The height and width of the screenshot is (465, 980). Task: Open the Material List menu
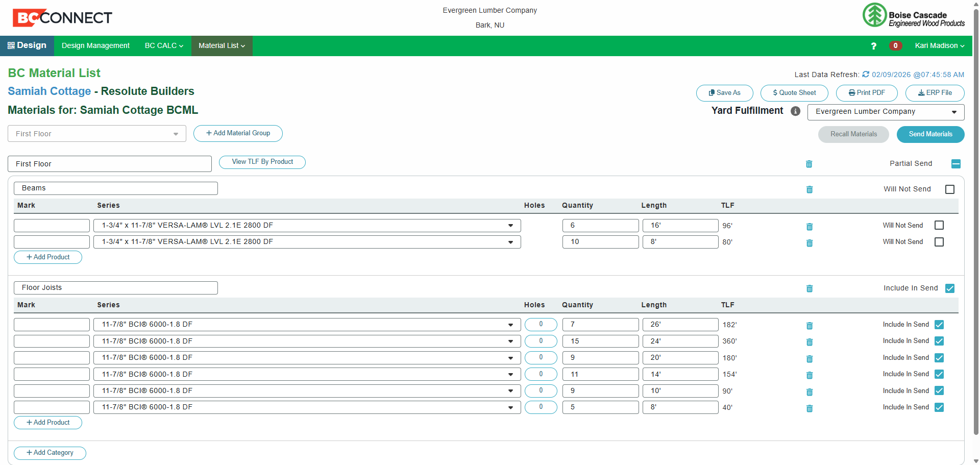[x=222, y=46]
